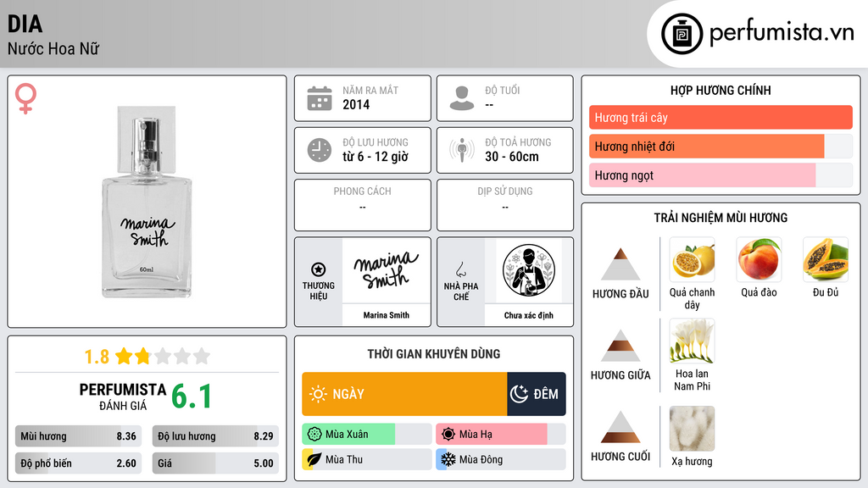
Task: Click the Hương giữa pyramid icon
Action: pyautogui.click(x=620, y=346)
